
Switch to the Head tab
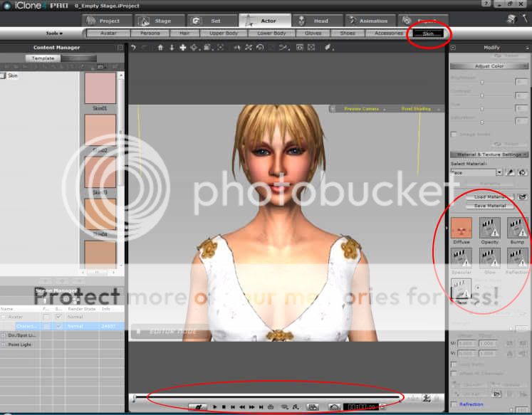[x=315, y=21]
